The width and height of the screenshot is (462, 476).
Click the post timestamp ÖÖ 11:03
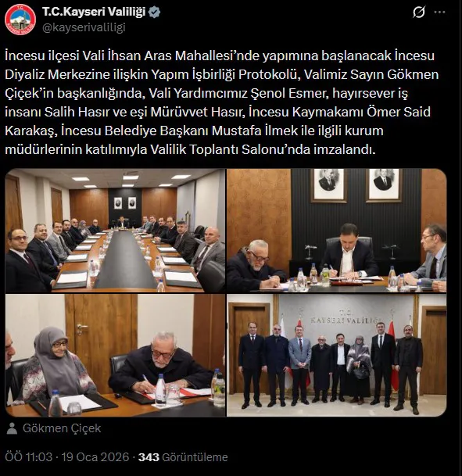click(x=29, y=457)
